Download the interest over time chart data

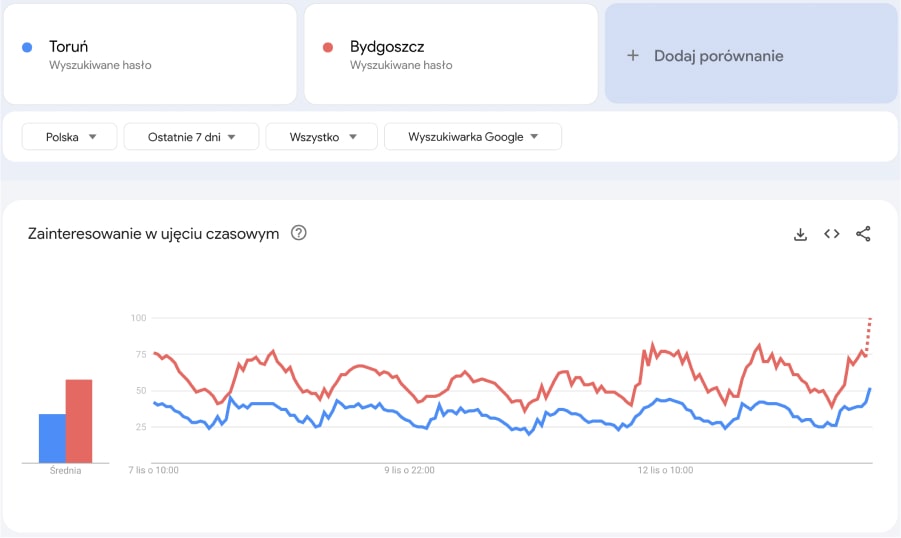pyautogui.click(x=800, y=234)
